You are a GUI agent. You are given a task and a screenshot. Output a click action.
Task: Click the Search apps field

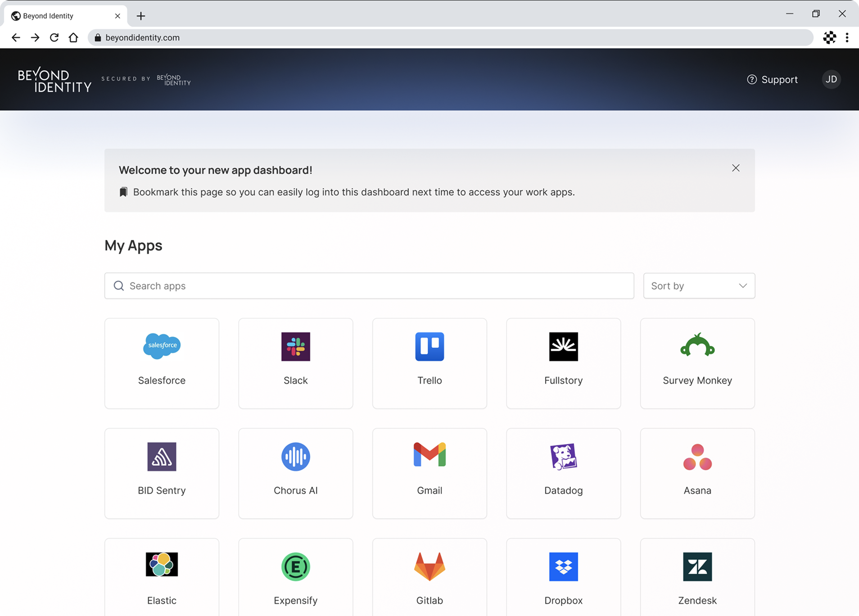click(369, 286)
